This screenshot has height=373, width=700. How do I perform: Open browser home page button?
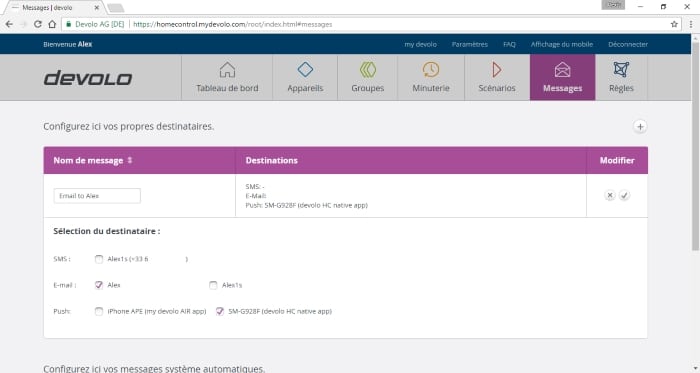coord(52,24)
